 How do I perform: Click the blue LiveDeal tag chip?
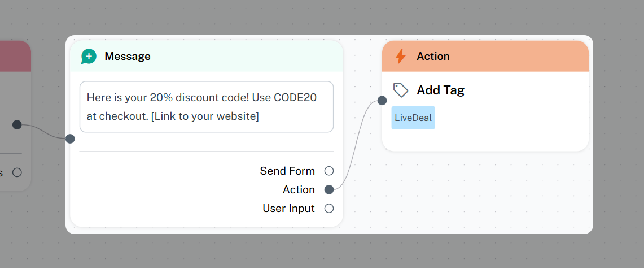(413, 118)
